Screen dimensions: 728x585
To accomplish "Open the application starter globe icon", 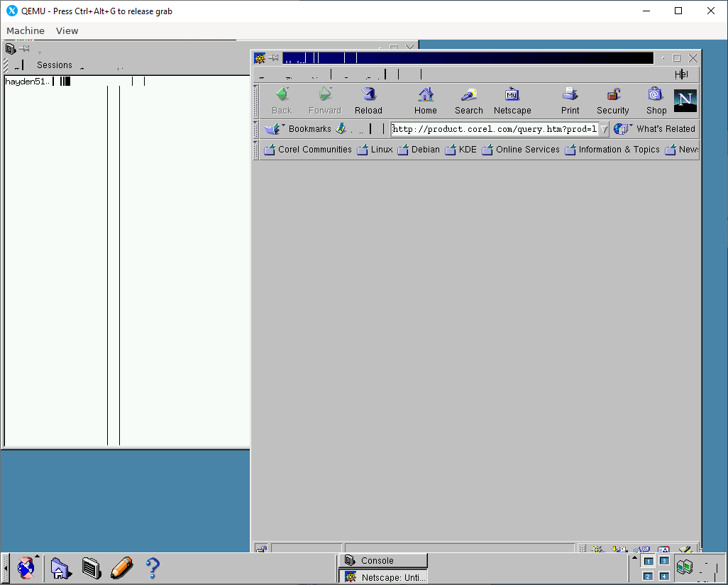I will click(26, 567).
